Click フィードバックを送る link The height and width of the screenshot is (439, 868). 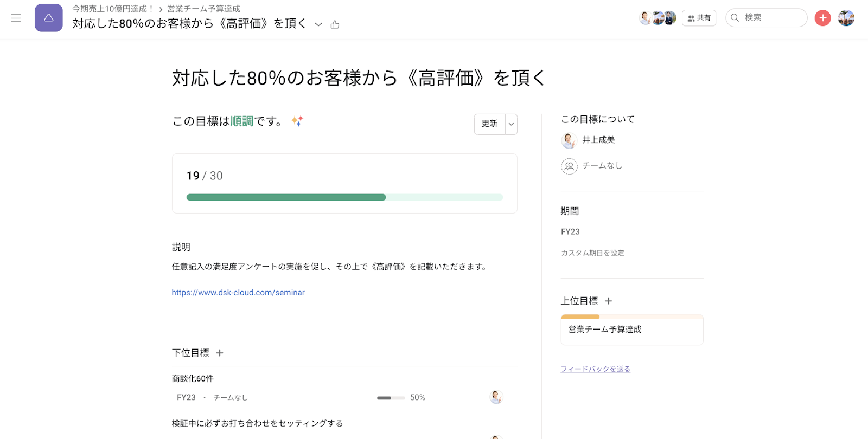[595, 369]
